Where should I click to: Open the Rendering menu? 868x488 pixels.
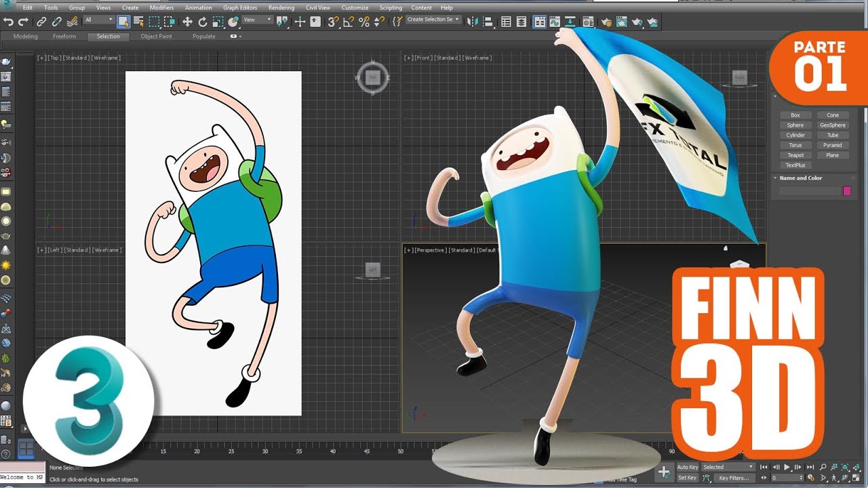coord(281,7)
